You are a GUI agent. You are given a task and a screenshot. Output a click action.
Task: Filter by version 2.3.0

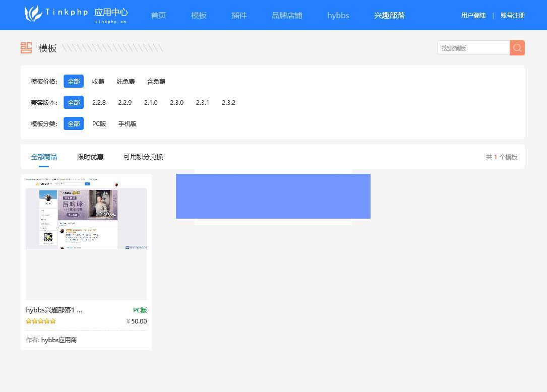(176, 102)
